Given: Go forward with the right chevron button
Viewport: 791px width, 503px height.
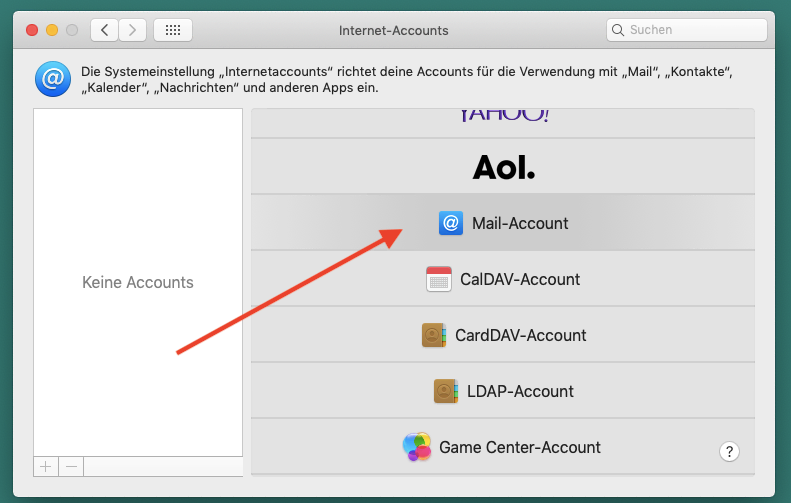Looking at the screenshot, I should (133, 30).
